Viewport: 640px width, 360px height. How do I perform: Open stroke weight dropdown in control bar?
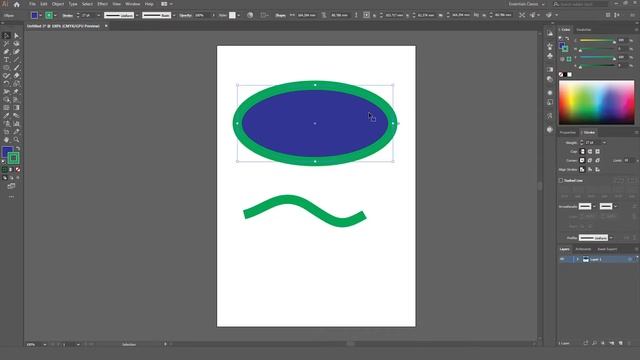pyautogui.click(x=98, y=16)
